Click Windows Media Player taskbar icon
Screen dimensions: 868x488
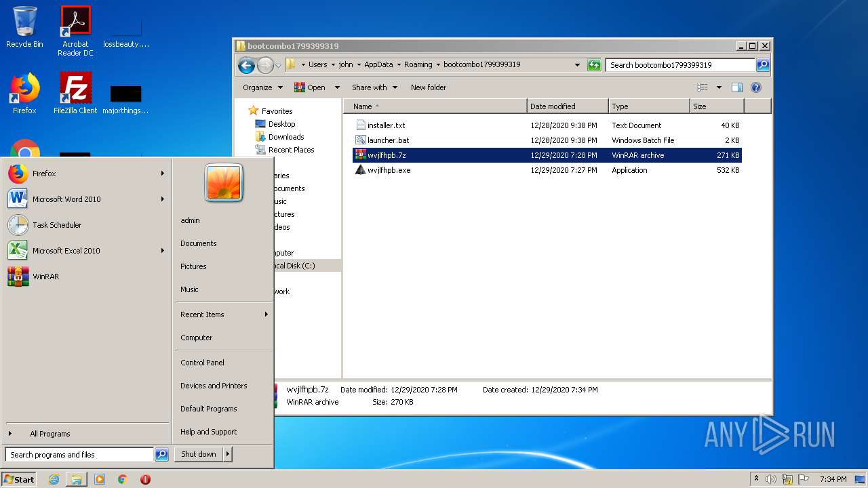pos(100,479)
